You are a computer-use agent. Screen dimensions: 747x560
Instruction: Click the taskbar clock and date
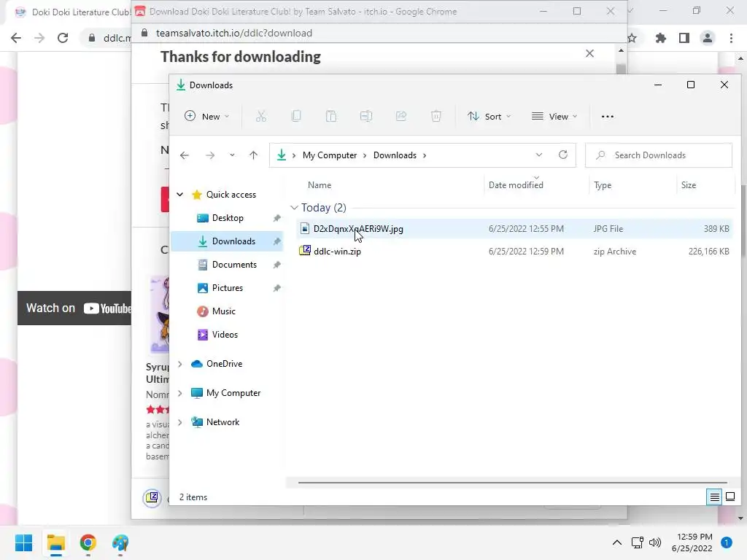[692, 542]
